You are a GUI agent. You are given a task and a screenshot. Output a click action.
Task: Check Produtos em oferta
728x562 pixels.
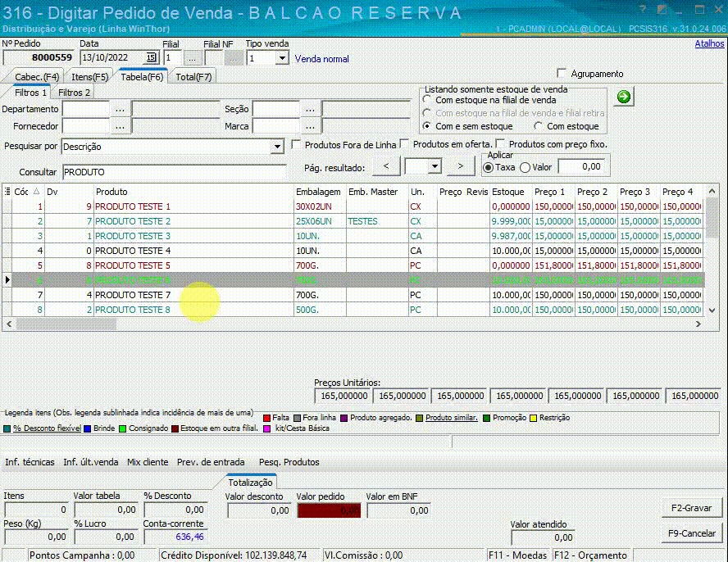(x=404, y=144)
